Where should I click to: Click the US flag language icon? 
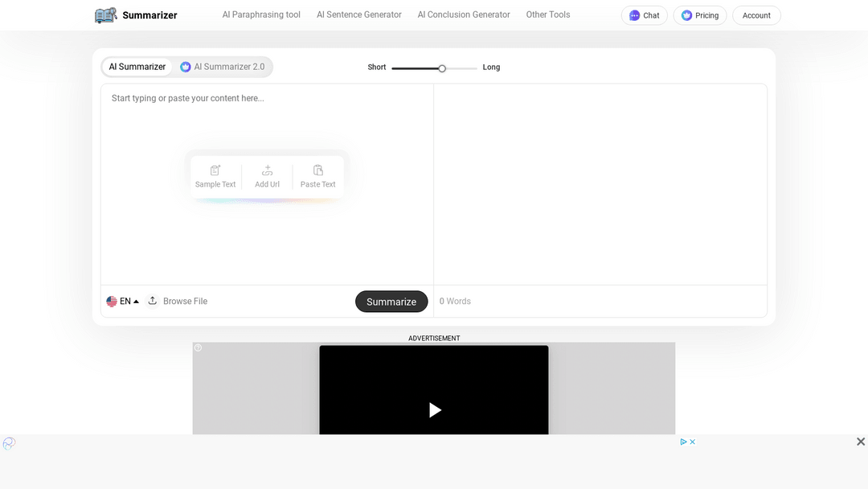click(x=112, y=302)
